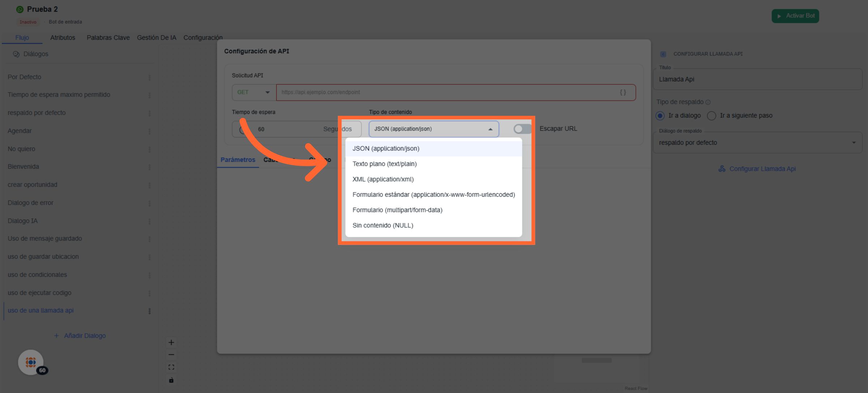Image resolution: width=868 pixels, height=393 pixels.
Task: Select the 'Ir a siguiente paso' radio button
Action: tap(711, 115)
